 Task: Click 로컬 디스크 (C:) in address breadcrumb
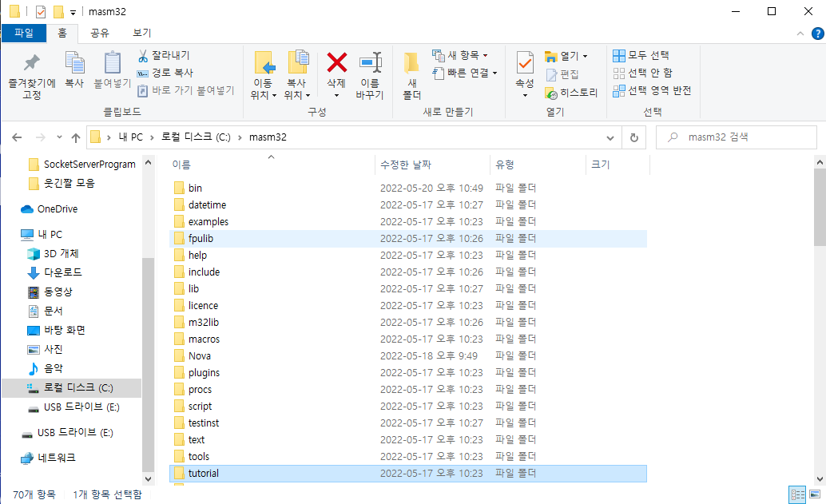196,137
